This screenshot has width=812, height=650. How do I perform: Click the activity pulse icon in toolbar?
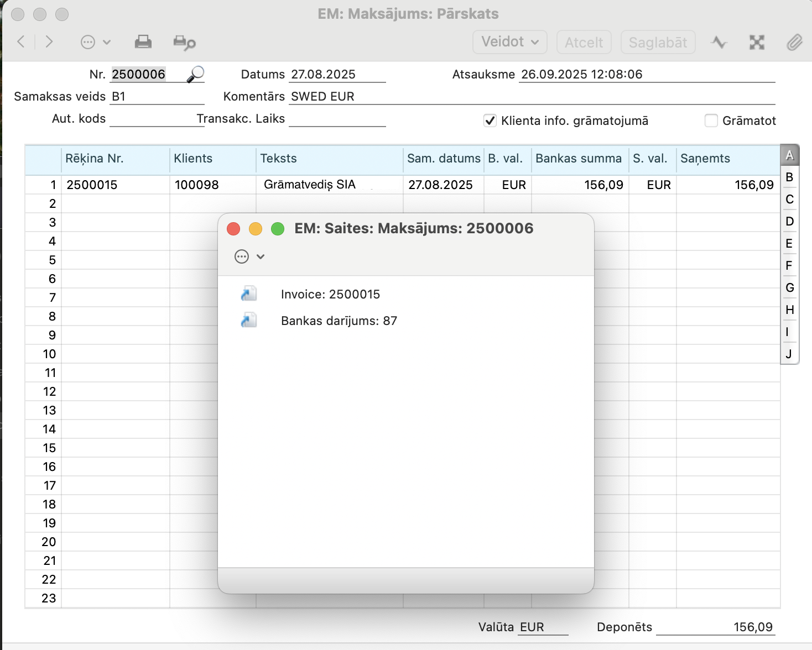(719, 43)
